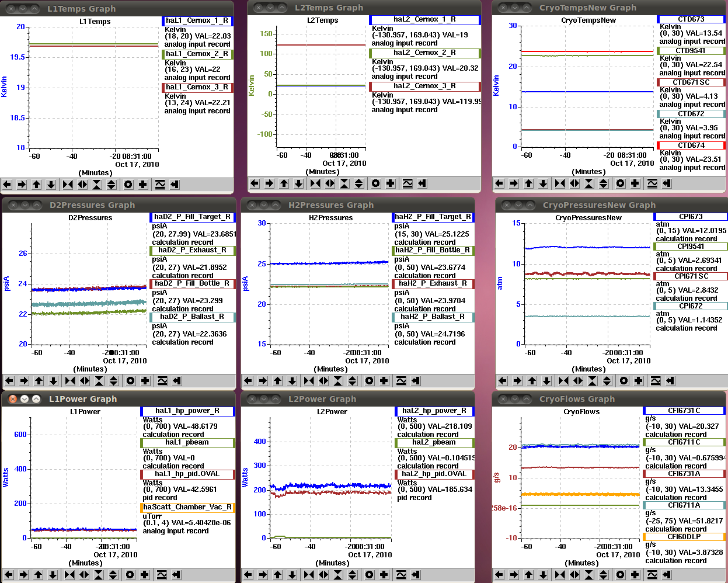Viewport: 728px width, 583px height.
Task: Zoom in vertically on the H2Pressures graph
Action: (x=338, y=381)
